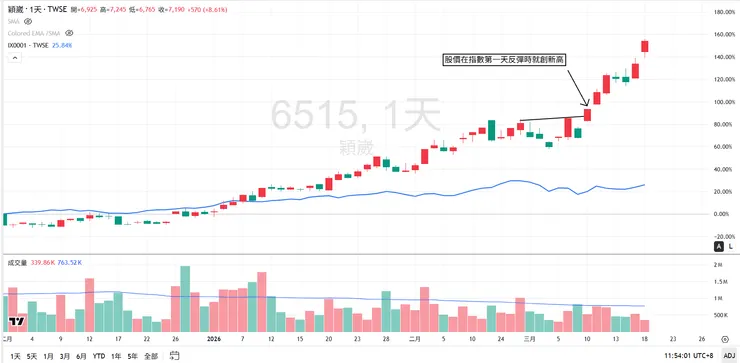Toggle auto scale A button
The image size is (740, 363).
coord(719,246)
